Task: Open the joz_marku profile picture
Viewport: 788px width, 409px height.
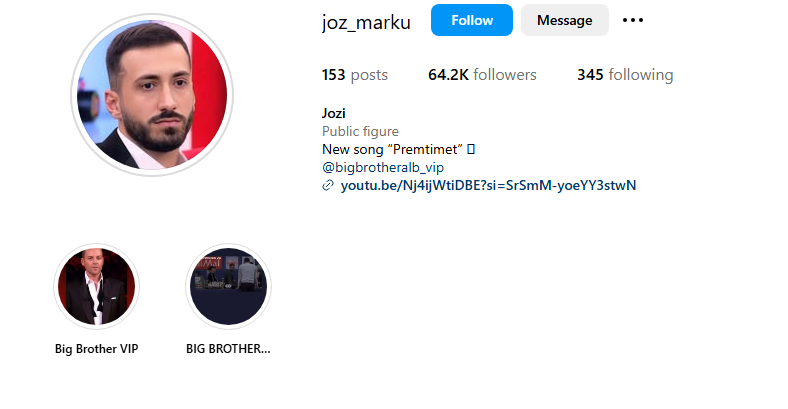Action: 152,95
